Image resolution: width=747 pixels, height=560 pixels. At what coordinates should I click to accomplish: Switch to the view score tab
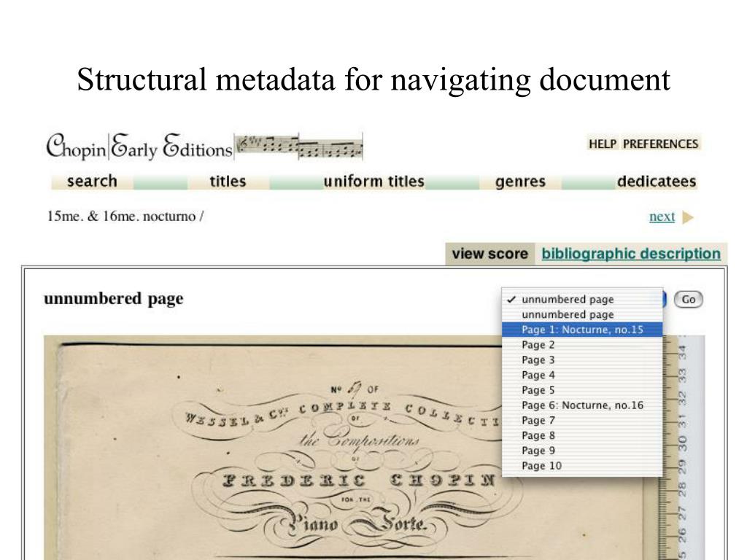pos(489,254)
